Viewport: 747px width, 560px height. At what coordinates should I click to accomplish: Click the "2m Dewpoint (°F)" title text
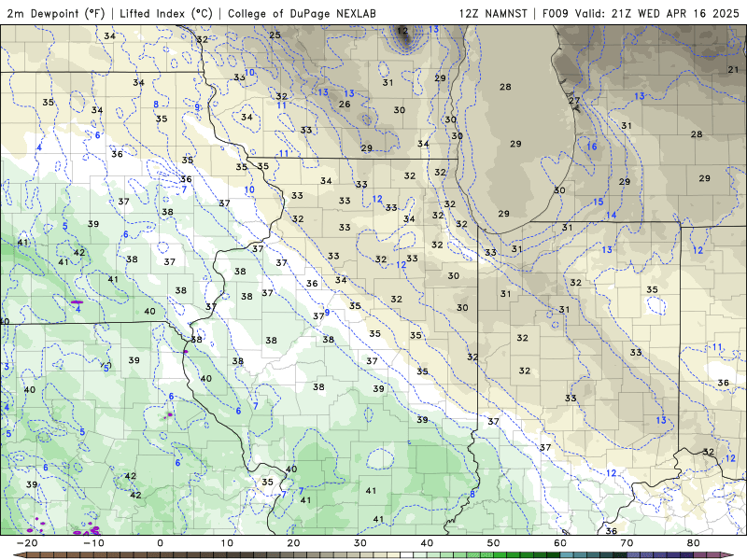coord(56,13)
